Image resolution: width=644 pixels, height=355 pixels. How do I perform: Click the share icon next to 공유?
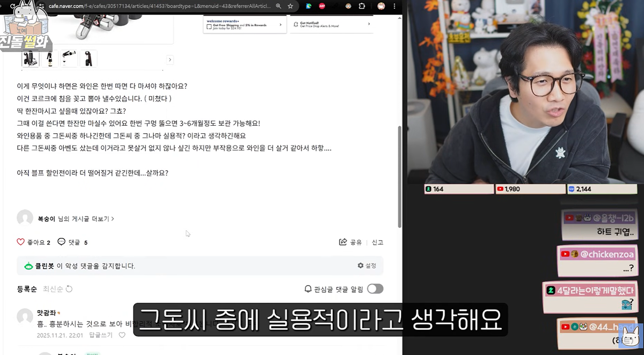click(x=343, y=242)
